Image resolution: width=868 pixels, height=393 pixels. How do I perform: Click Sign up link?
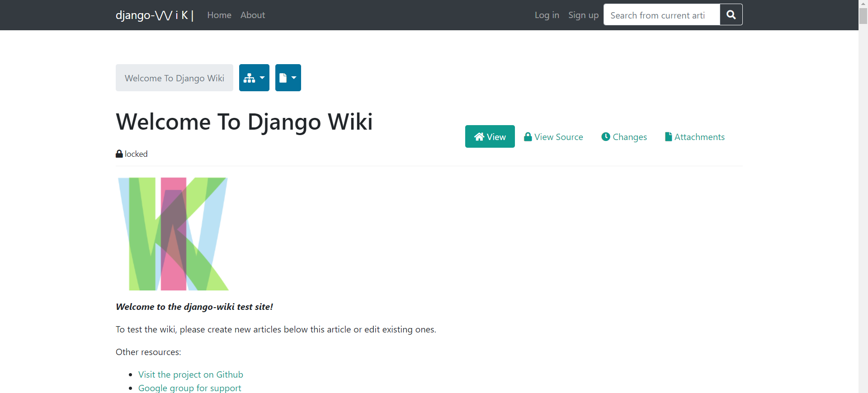583,15
